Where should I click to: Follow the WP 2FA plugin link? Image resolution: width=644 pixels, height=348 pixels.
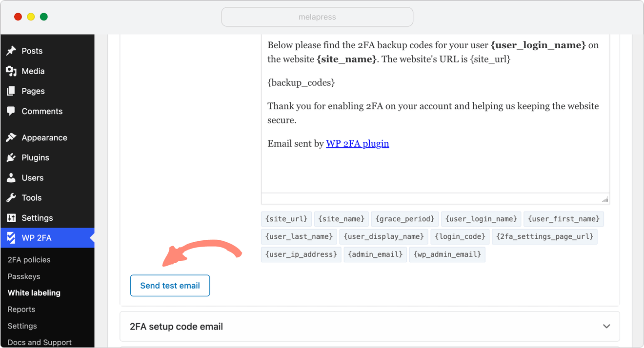tap(358, 143)
